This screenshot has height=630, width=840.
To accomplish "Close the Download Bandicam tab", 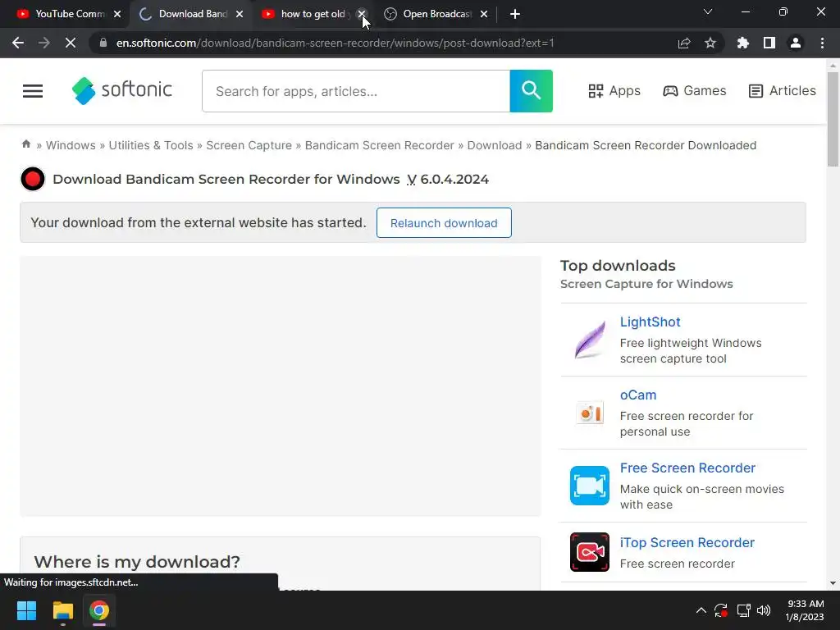I will tap(240, 14).
